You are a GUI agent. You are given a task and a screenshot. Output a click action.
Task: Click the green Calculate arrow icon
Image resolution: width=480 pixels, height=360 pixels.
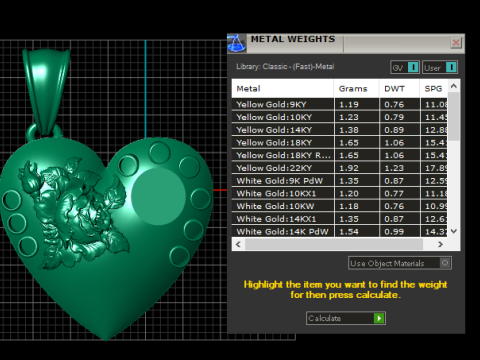(x=379, y=318)
